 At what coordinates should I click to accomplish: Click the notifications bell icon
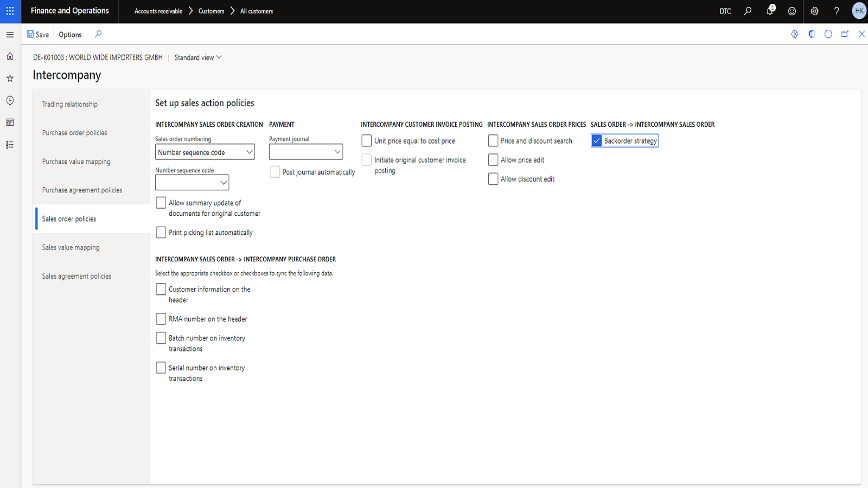pos(769,11)
